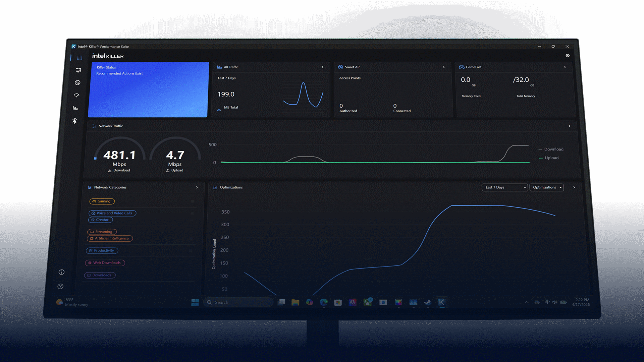Expand the Smart AP card chevron
Image resolution: width=644 pixels, height=362 pixels.
444,67
